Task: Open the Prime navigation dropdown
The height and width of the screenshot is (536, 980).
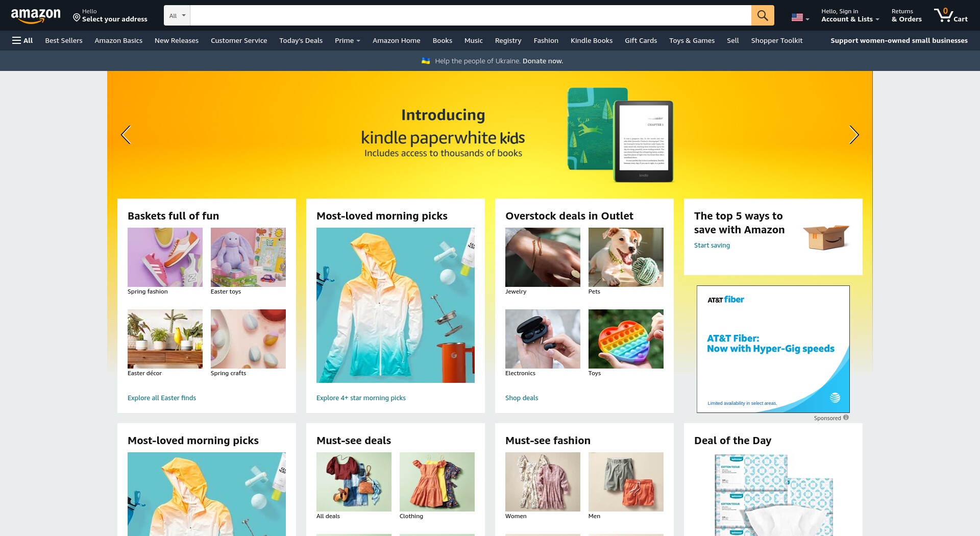Action: point(348,40)
